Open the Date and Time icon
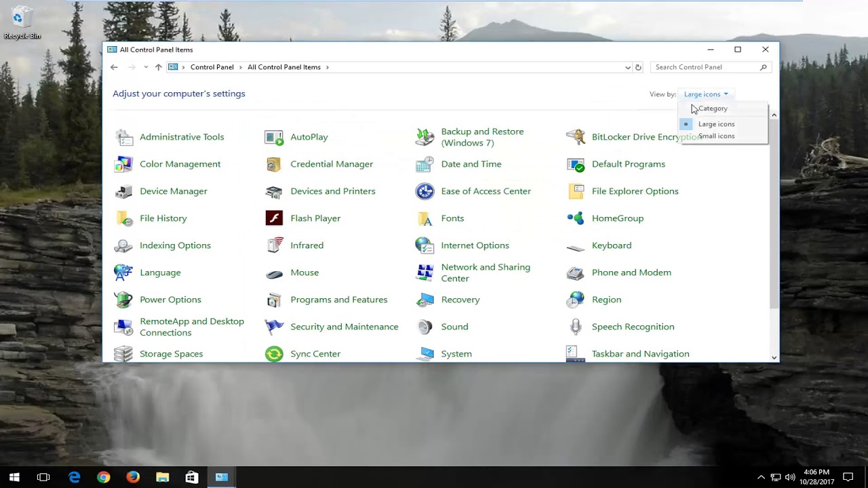The height and width of the screenshot is (488, 868). (x=425, y=164)
